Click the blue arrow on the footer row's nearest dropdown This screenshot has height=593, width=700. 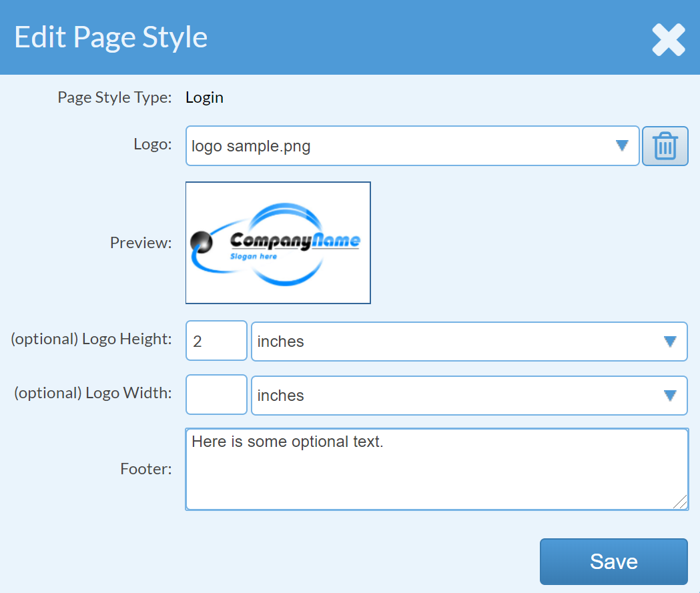coord(669,395)
